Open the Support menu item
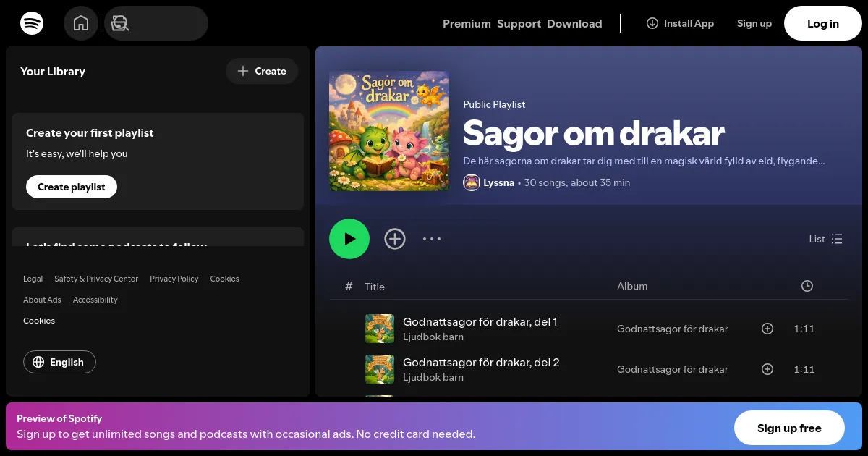This screenshot has width=868, height=456. 519,23
